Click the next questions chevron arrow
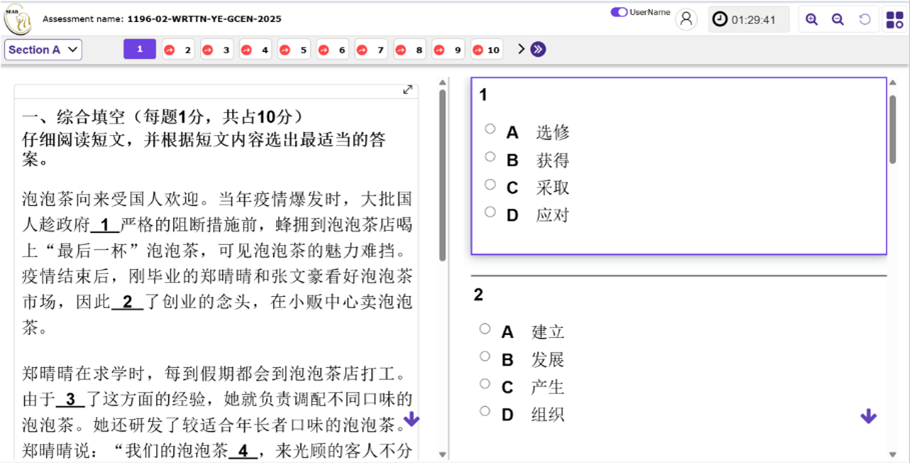Image resolution: width=910 pixels, height=463 pixels. tap(521, 49)
